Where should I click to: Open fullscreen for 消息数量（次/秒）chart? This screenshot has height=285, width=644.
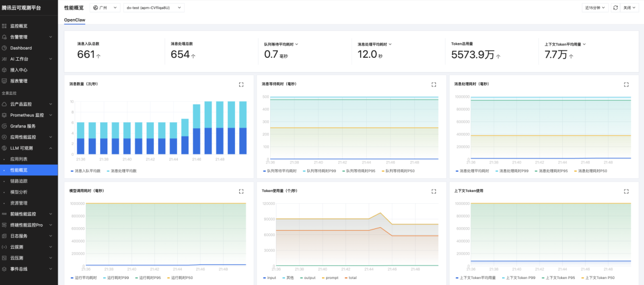point(241,85)
